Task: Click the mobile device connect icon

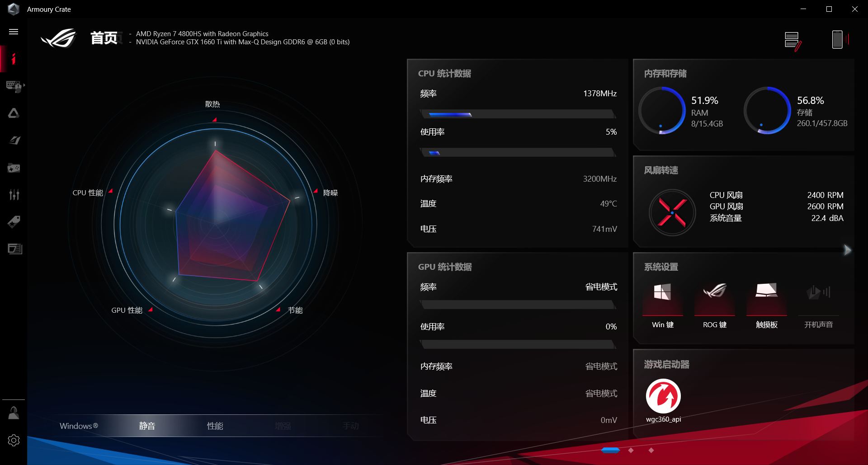Action: [840, 40]
